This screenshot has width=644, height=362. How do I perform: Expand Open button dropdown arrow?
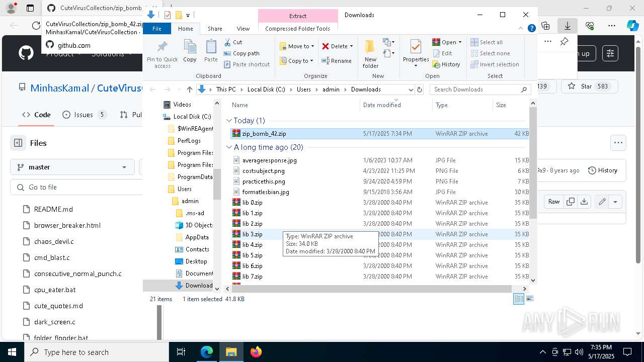(x=460, y=42)
